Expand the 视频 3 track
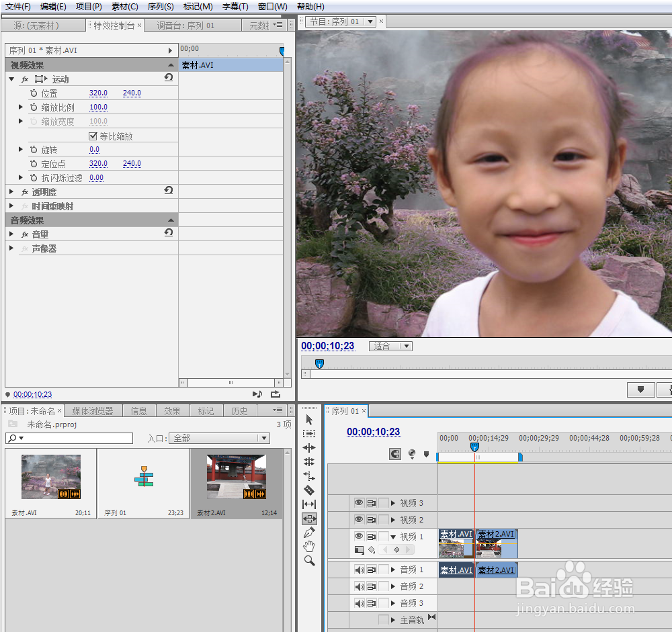The width and height of the screenshot is (672, 632). [x=393, y=502]
